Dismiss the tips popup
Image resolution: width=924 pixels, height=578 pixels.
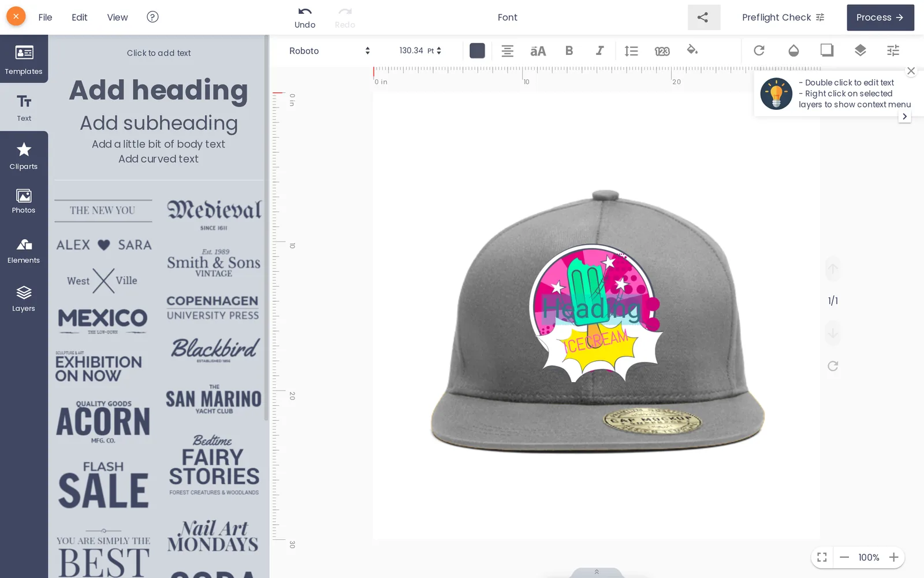click(x=911, y=71)
